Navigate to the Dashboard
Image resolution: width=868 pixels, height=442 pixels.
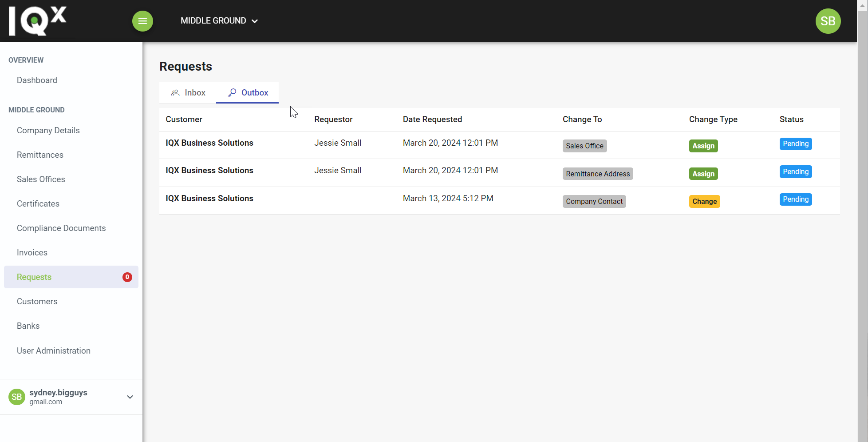[x=37, y=80]
